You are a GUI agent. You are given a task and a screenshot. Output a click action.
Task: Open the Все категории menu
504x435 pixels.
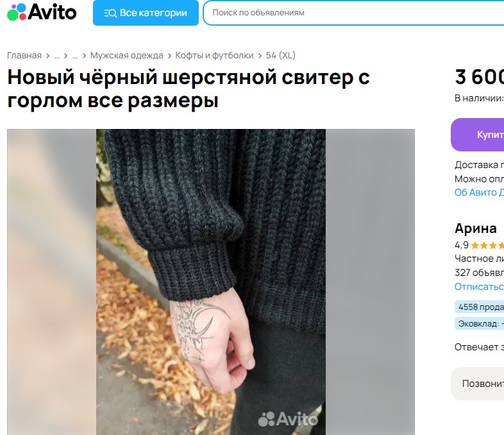[x=146, y=13]
